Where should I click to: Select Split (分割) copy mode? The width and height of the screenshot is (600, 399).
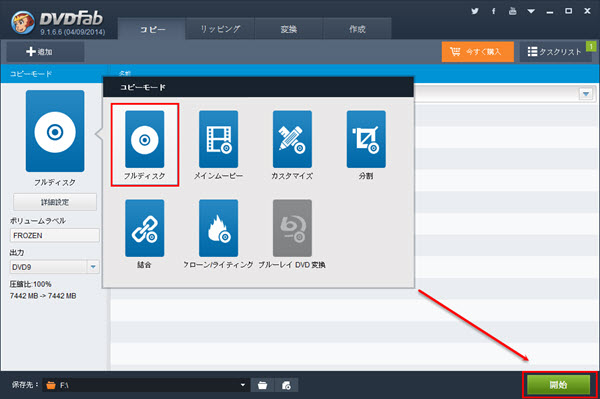coord(366,145)
